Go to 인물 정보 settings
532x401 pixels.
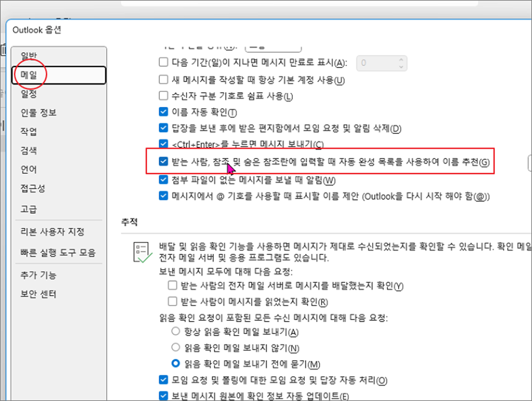39,113
